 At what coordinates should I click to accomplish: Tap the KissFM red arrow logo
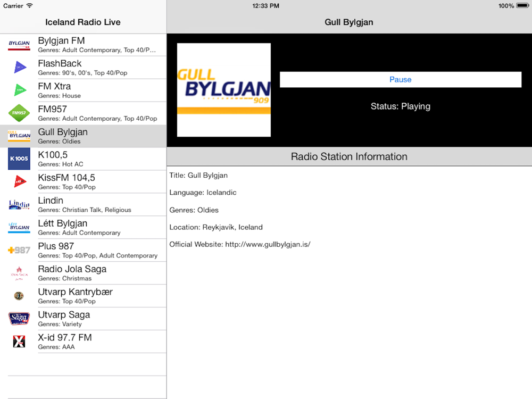click(20, 181)
